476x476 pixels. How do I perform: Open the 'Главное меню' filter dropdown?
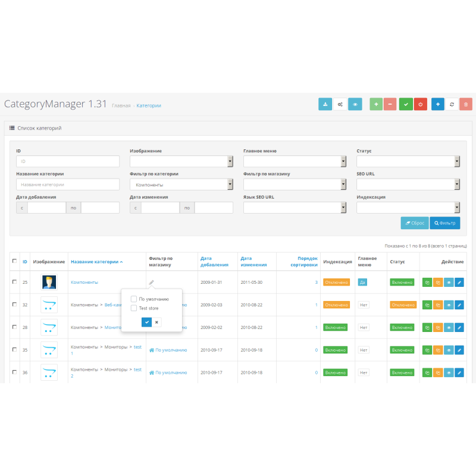coord(295,161)
